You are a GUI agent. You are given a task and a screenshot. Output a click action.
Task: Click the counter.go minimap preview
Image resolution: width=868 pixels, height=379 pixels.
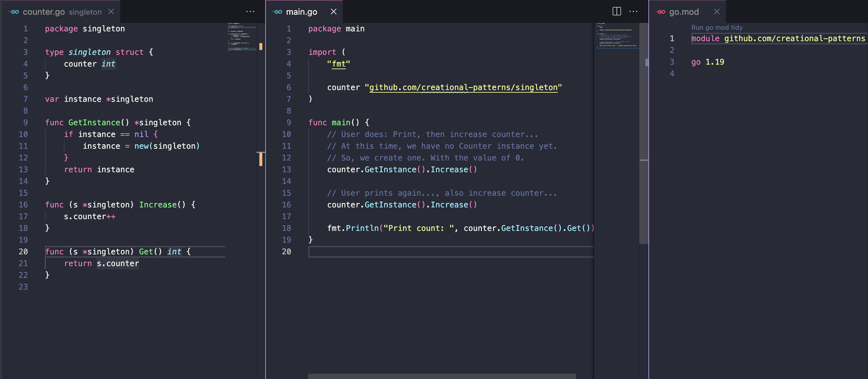click(x=242, y=37)
